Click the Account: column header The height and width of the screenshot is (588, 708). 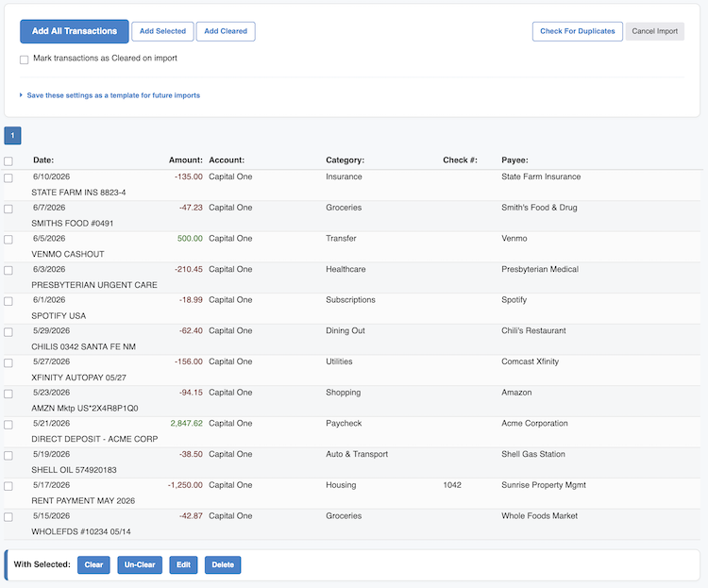click(227, 160)
